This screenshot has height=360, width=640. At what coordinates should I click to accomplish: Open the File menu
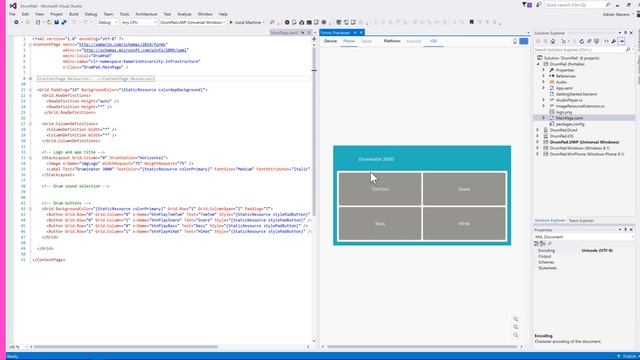point(12,14)
